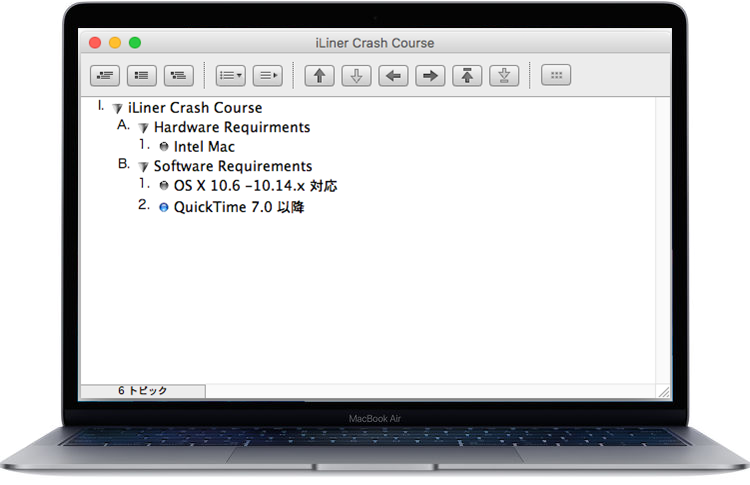
Task: Zoom the window with the green button
Action: 135,43
